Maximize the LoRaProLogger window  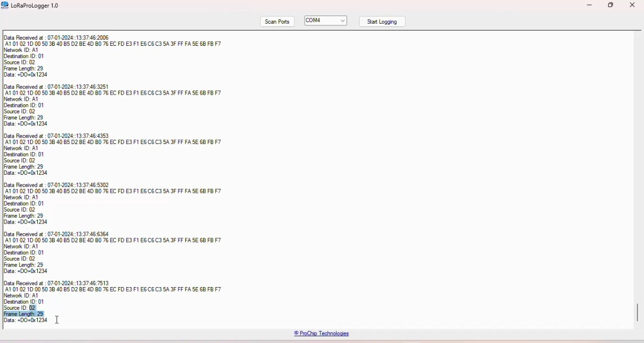pyautogui.click(x=611, y=6)
